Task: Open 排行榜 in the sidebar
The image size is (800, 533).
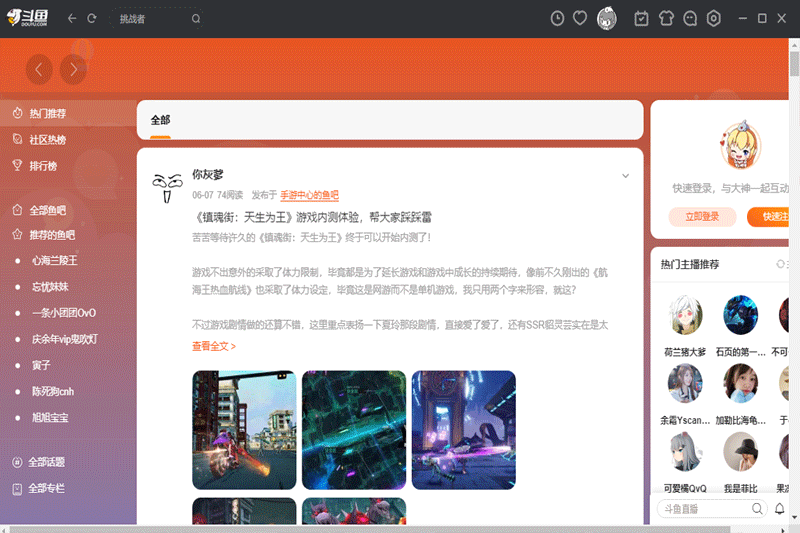Action: 43,166
